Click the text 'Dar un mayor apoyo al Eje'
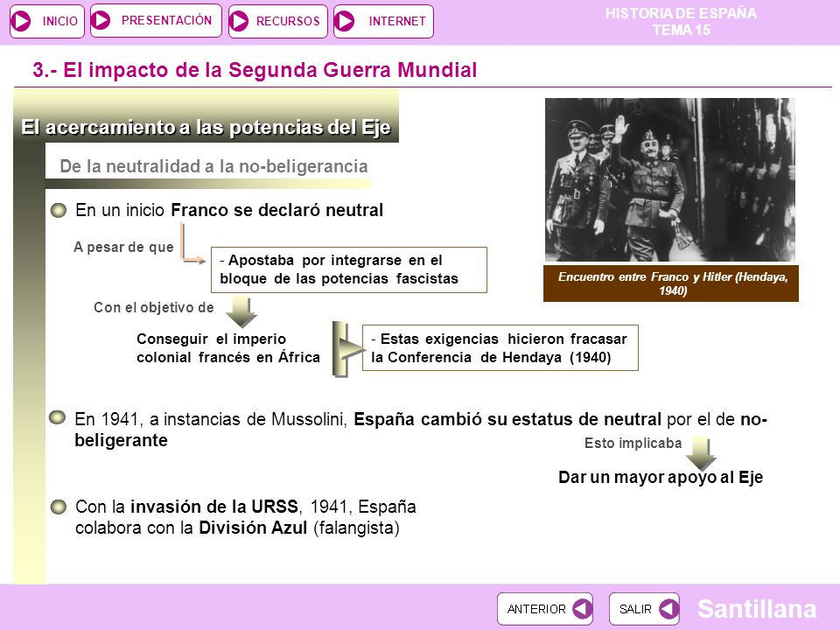 (661, 478)
